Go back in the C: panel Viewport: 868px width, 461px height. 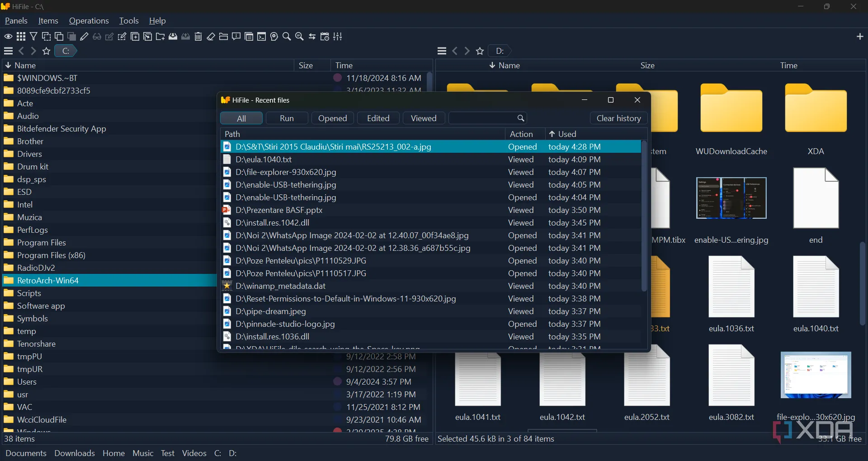pyautogui.click(x=21, y=51)
